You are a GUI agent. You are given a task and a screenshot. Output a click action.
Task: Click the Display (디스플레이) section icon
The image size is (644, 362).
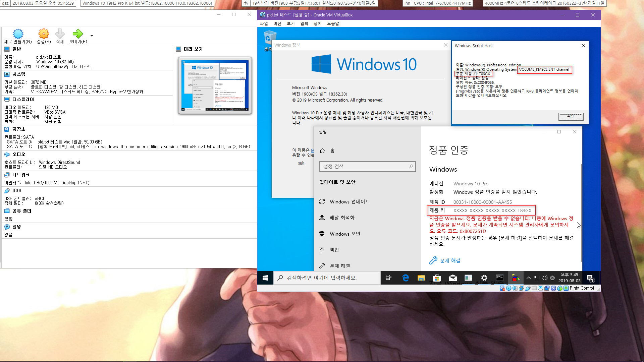click(x=7, y=99)
